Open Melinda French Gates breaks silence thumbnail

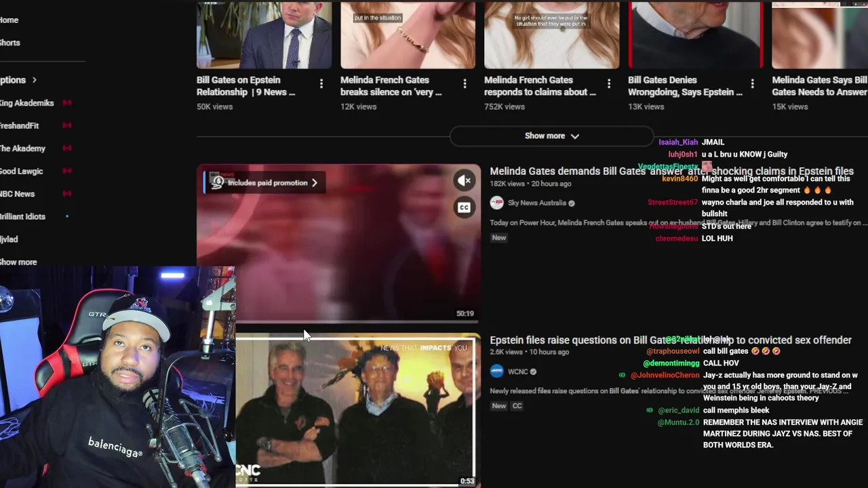[408, 34]
